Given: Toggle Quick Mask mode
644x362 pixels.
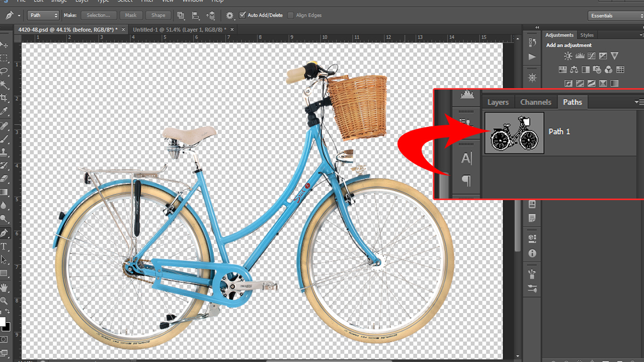Looking at the screenshot, I should [x=4, y=339].
